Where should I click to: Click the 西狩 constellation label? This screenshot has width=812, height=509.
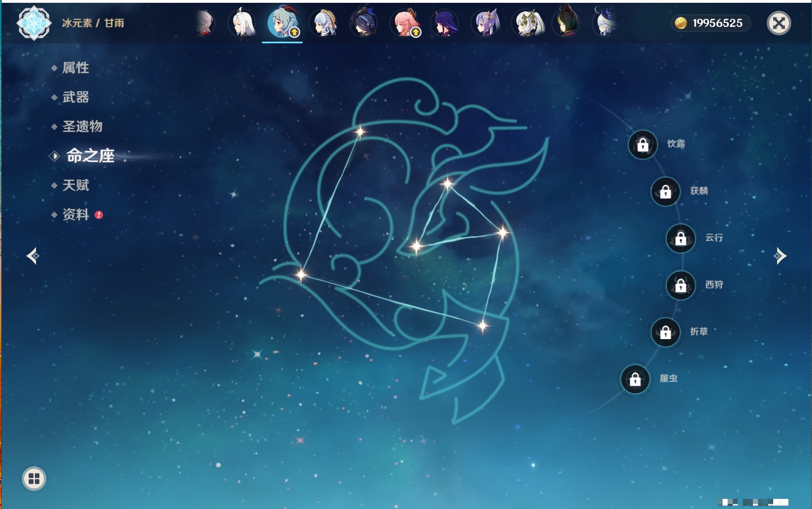pos(714,285)
